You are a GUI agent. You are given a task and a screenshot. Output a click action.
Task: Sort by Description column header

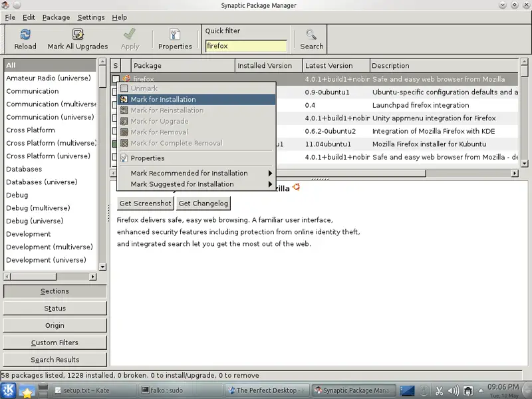pyautogui.click(x=444, y=65)
